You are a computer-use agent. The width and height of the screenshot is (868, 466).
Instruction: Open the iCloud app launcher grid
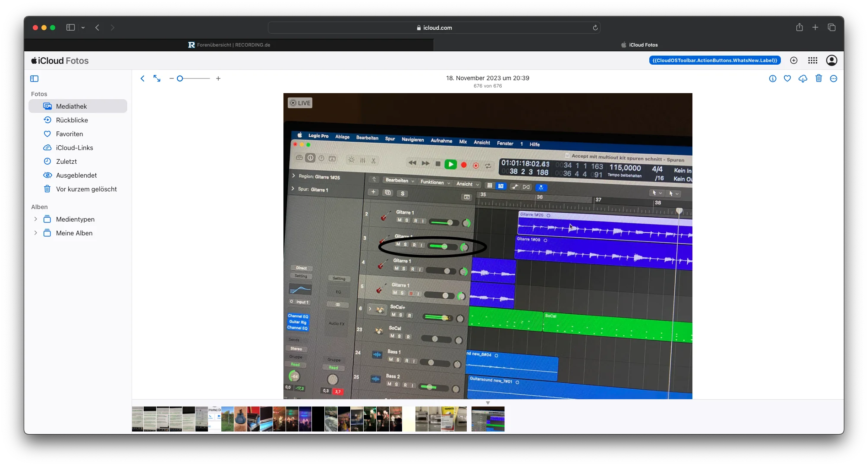[813, 60]
